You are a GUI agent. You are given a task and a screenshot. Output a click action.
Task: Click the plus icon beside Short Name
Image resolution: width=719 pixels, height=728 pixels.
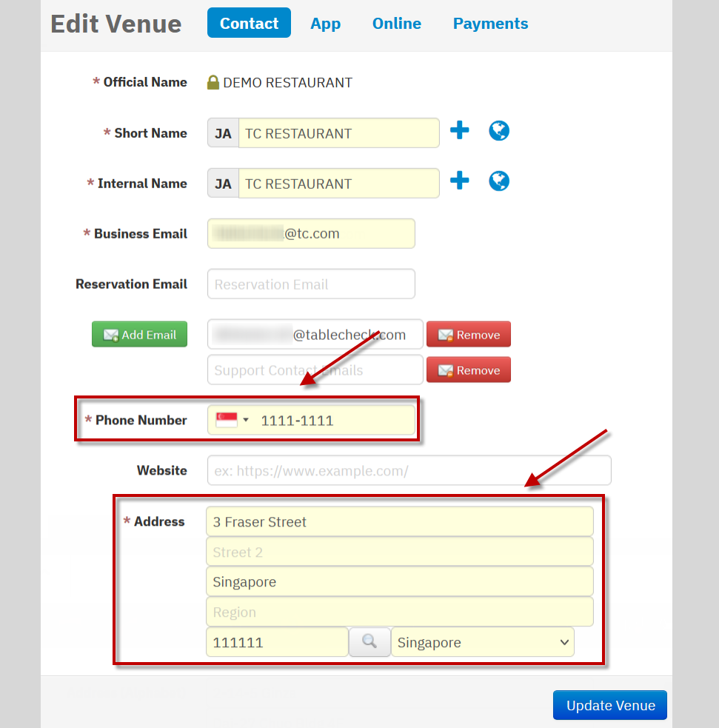click(x=460, y=132)
